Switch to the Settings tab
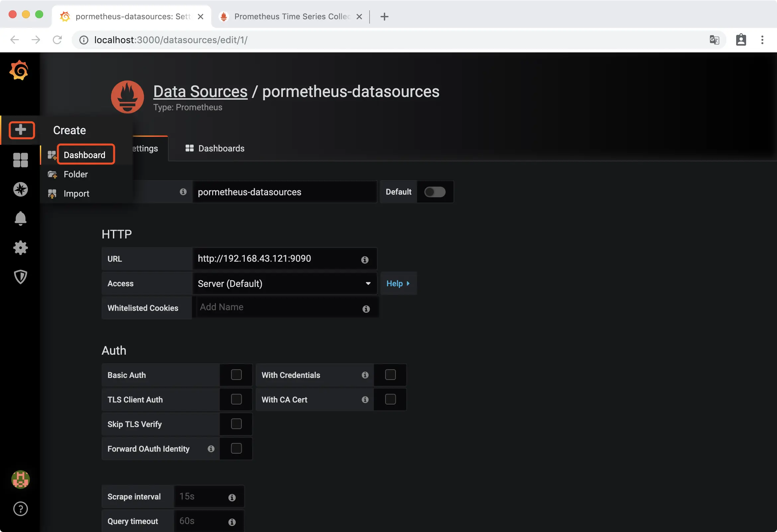The image size is (777, 532). [144, 148]
